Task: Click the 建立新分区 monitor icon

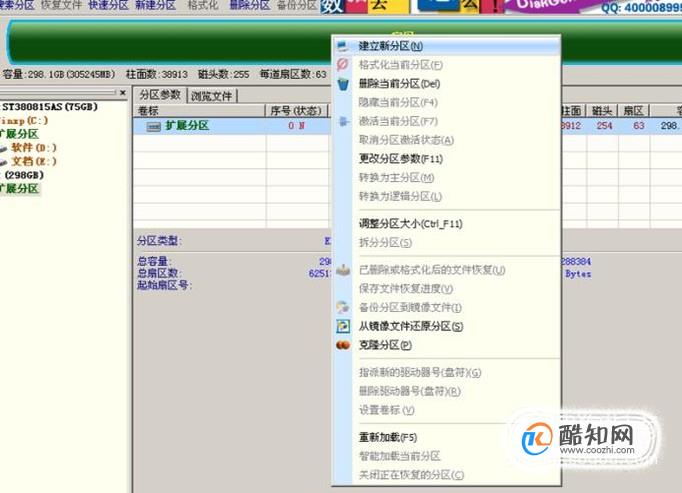Action: pyautogui.click(x=343, y=46)
